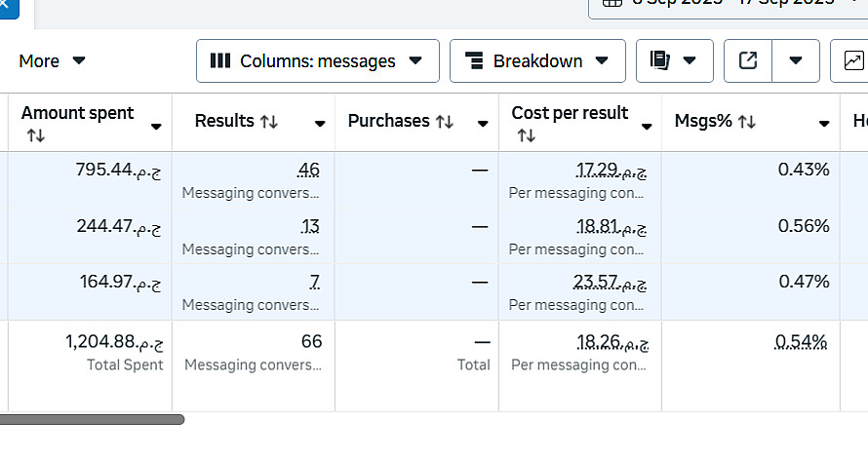
Task: Click the Breakdown stacked-rows icon
Action: pyautogui.click(x=475, y=60)
